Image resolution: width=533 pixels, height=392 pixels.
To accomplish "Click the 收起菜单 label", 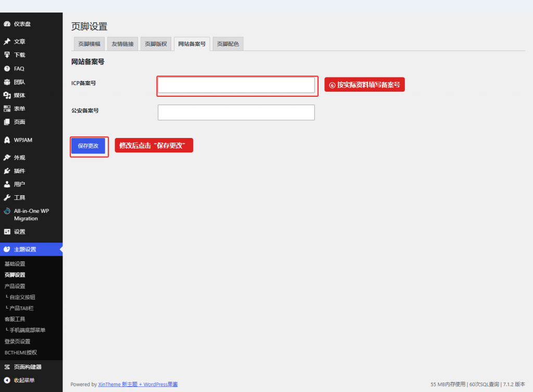I will click(24, 380).
